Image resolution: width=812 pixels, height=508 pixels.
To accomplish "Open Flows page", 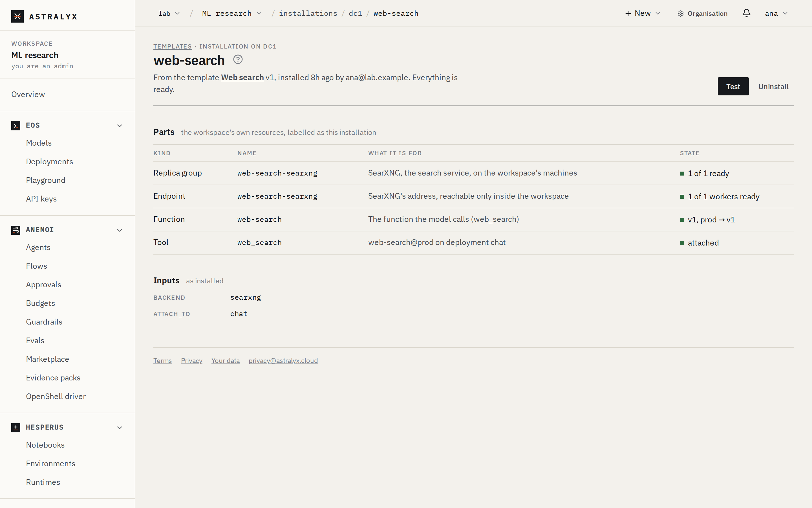I will (37, 266).
